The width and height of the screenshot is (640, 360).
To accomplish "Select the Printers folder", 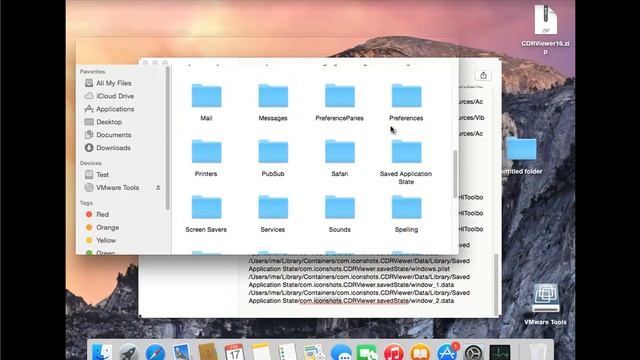I will coord(207,151).
